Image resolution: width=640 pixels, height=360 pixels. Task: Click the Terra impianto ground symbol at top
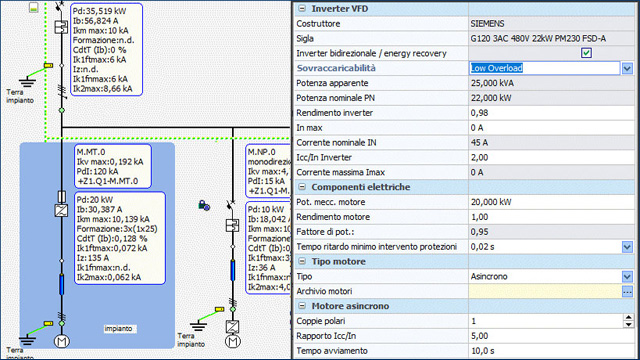pos(27,82)
